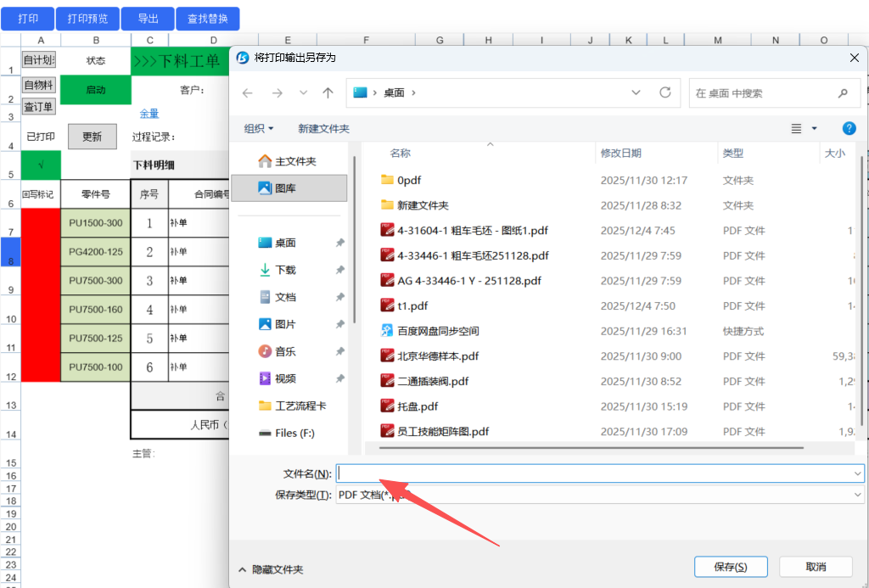Open the help question mark icon
Image resolution: width=869 pixels, height=588 pixels.
pyautogui.click(x=849, y=128)
